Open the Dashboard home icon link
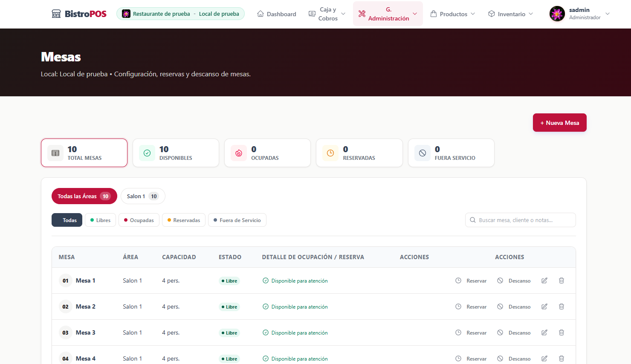631x364 pixels. click(x=261, y=14)
